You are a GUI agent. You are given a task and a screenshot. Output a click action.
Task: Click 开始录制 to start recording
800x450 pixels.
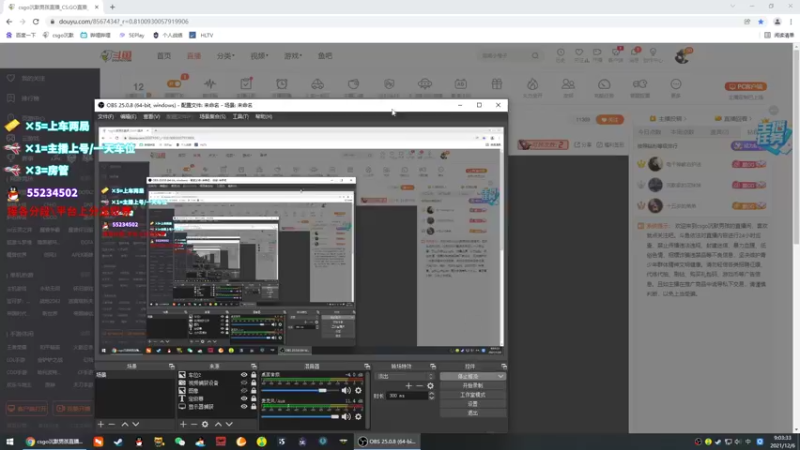click(x=472, y=386)
